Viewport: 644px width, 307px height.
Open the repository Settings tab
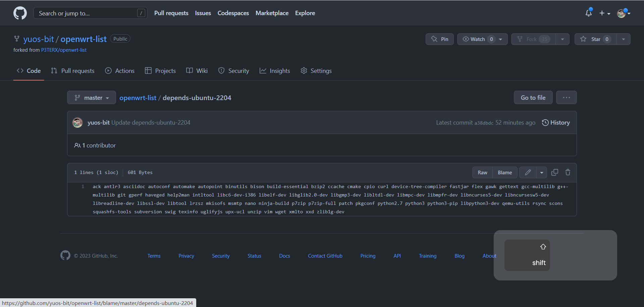pos(316,71)
